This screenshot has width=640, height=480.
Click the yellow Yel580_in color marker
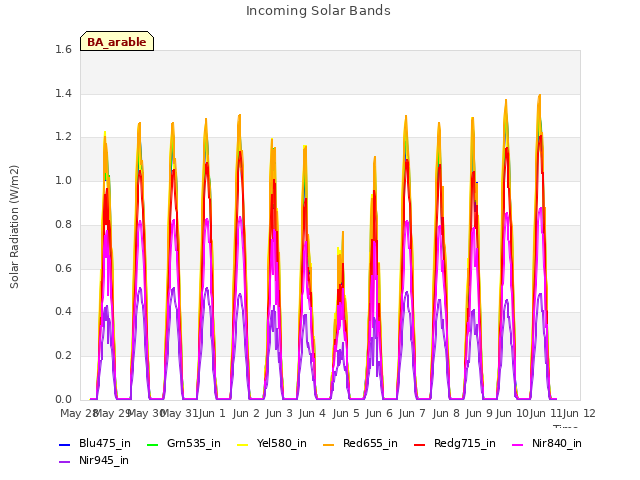click(x=243, y=444)
